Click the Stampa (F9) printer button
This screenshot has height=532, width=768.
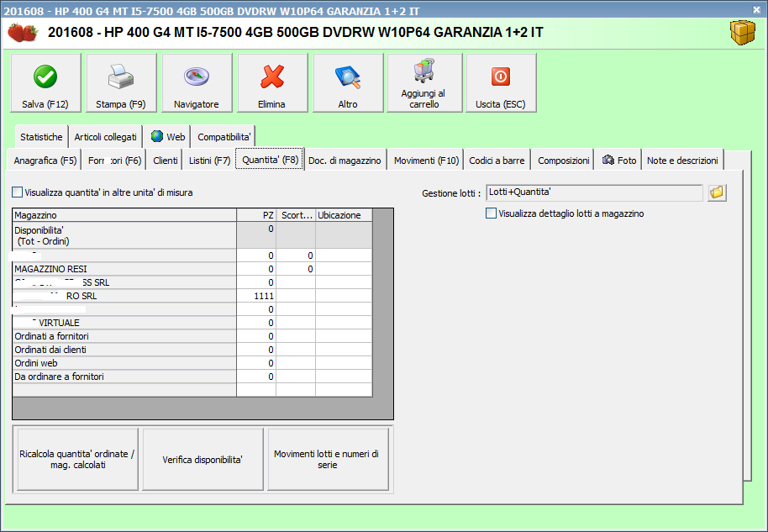tap(121, 83)
